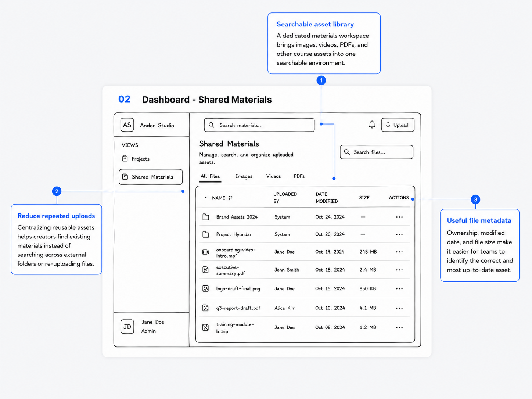Click the logo-draft-final.png file name

click(x=238, y=289)
